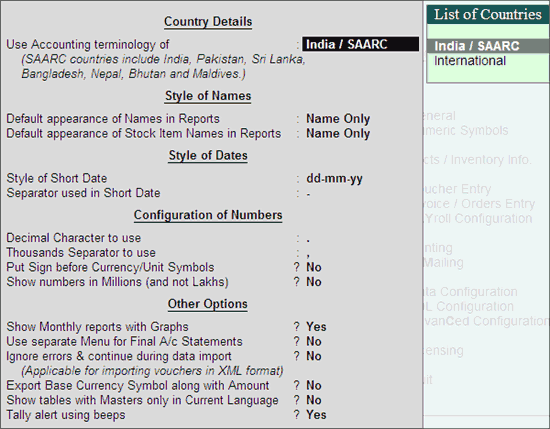Click the SAARC countries explanatory note
550x429 pixels.
163,67
